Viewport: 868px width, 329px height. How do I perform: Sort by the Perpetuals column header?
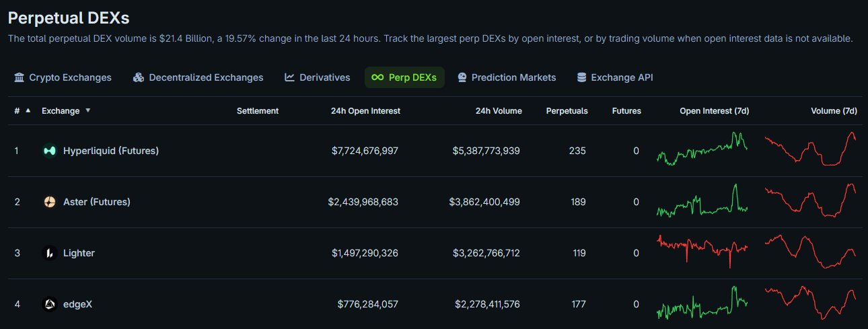(567, 111)
